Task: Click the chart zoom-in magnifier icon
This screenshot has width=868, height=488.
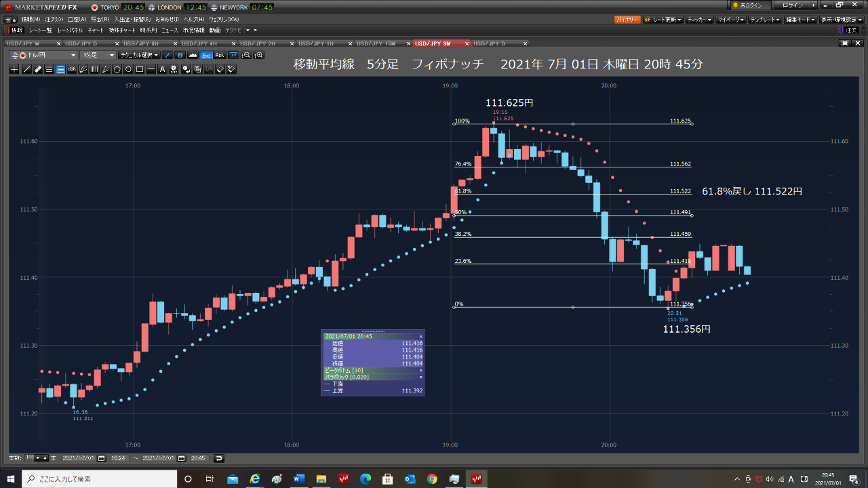Action: 258,55
